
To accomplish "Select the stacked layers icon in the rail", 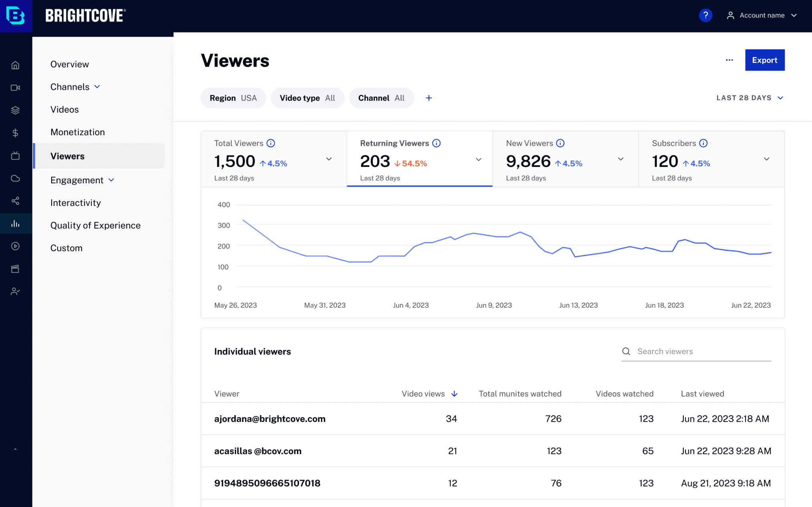I will pos(15,110).
